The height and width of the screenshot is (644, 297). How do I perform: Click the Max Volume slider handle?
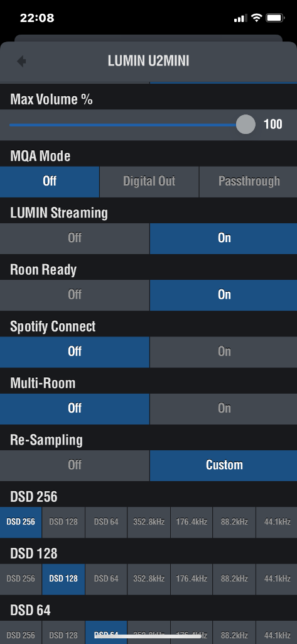pyautogui.click(x=246, y=125)
